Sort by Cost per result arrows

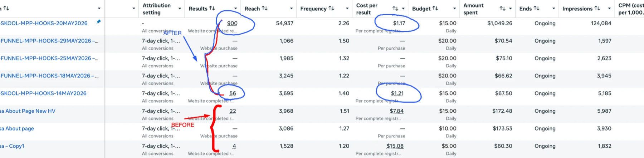coord(395,9)
